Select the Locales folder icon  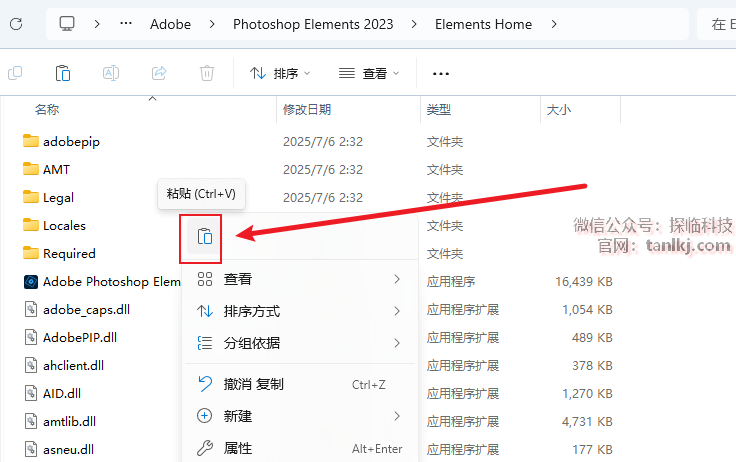tap(31, 225)
